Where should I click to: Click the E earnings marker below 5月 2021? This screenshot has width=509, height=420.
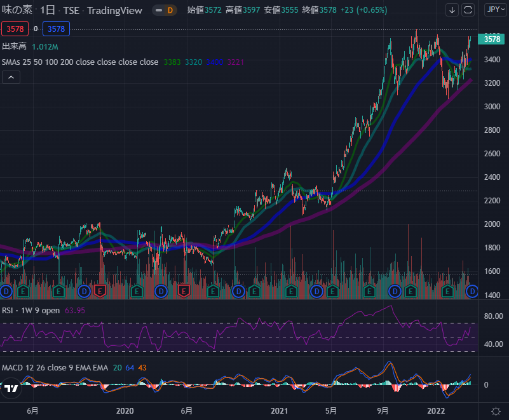332,292
